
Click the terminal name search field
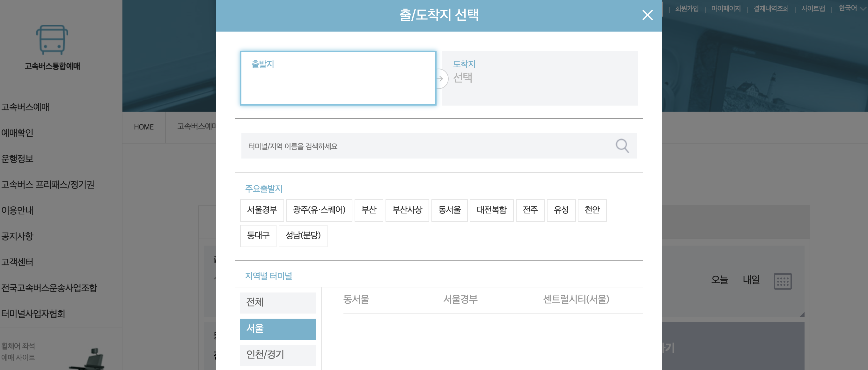[x=439, y=146]
